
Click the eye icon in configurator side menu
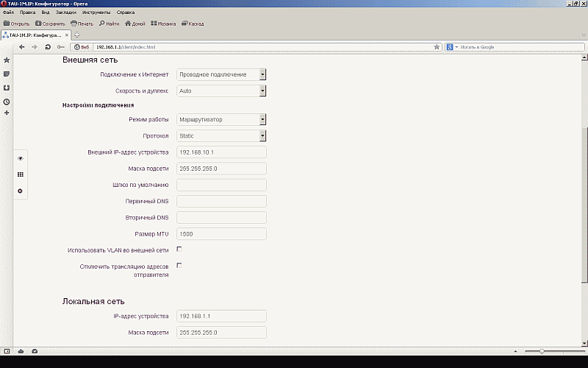(21, 158)
